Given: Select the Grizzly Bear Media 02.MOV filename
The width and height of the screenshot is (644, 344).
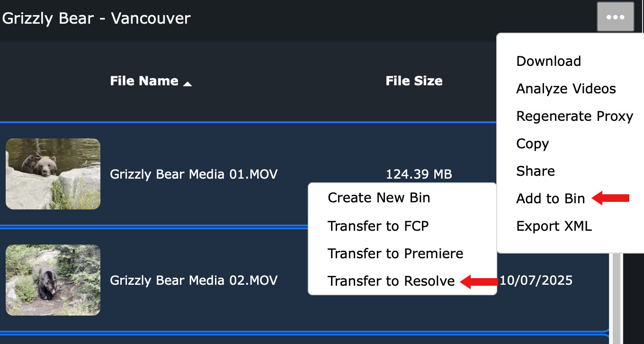Looking at the screenshot, I should coord(193,281).
